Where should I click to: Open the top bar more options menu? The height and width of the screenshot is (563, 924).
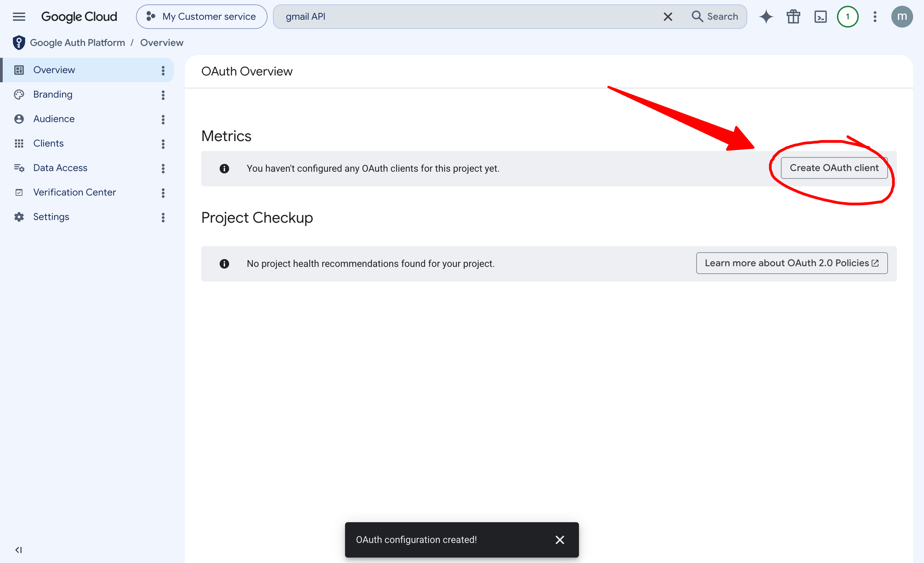pos(875,17)
